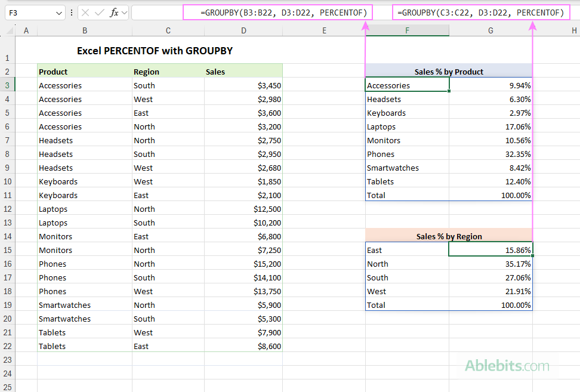Click the East 15.86% cell under Sales % by Region
The image size is (580, 392).
point(489,250)
